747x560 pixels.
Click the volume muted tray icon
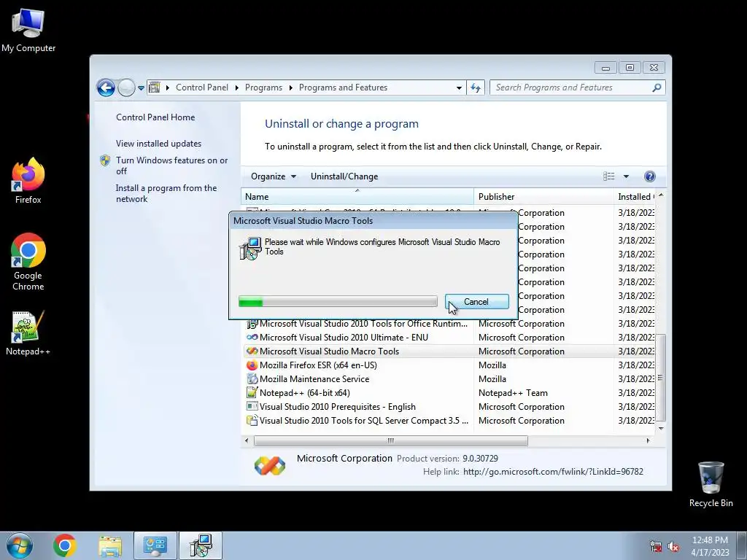pos(673,547)
